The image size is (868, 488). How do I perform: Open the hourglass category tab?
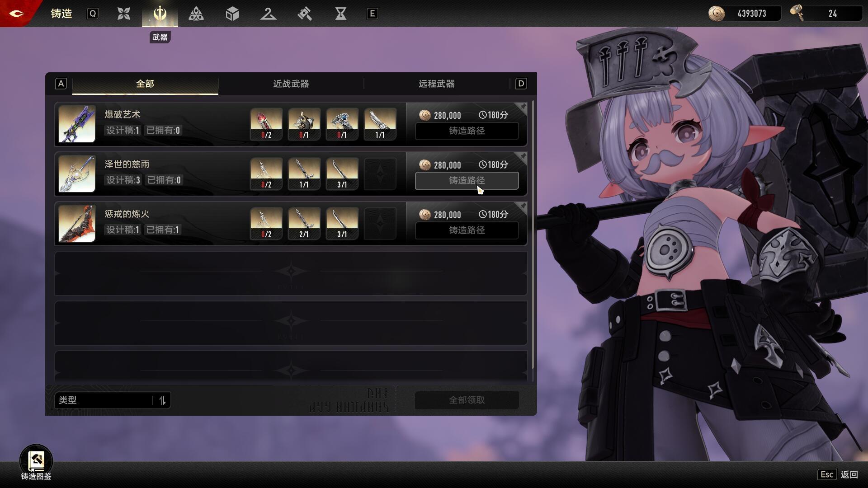(341, 14)
